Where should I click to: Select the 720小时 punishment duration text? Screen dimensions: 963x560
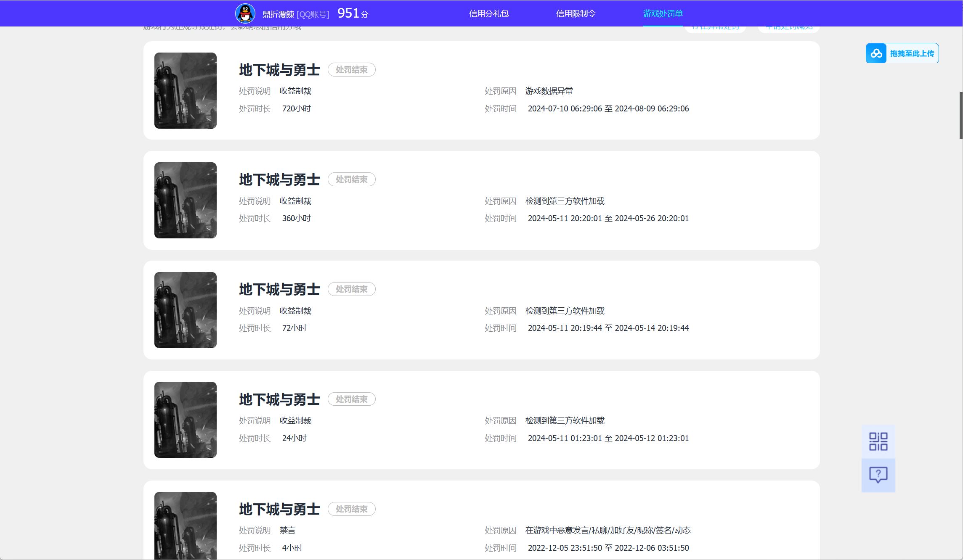(296, 108)
